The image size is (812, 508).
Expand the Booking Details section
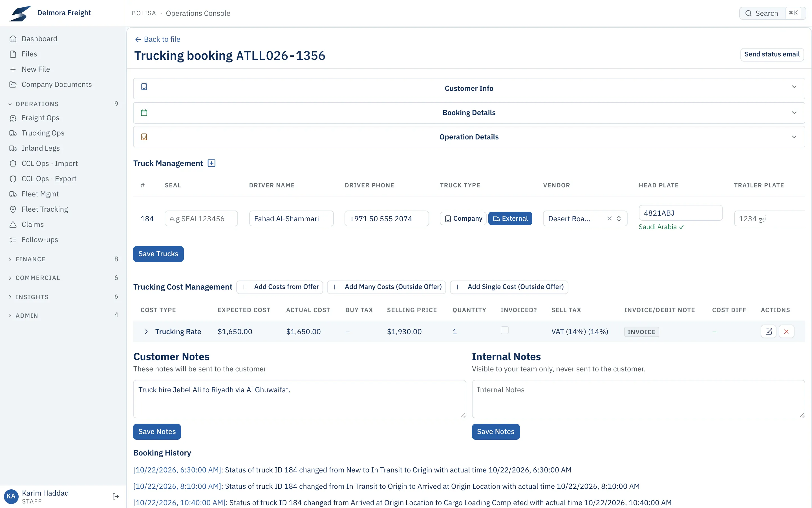click(469, 113)
